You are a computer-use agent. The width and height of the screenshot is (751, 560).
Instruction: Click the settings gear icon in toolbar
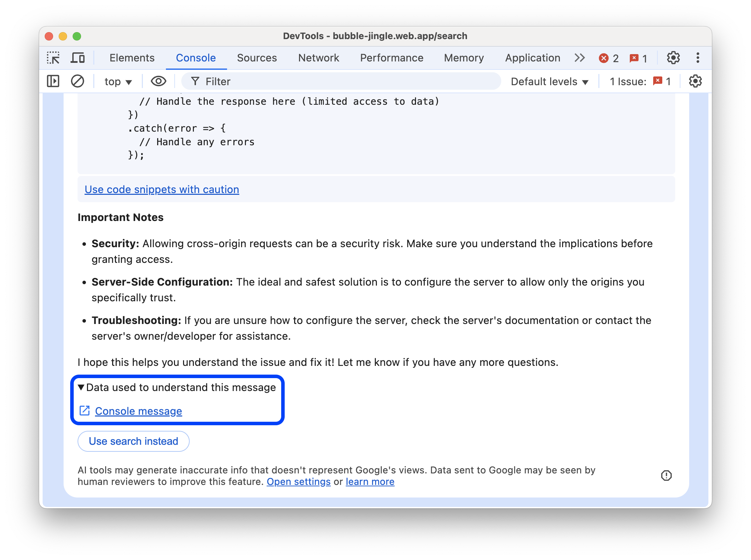pyautogui.click(x=673, y=58)
